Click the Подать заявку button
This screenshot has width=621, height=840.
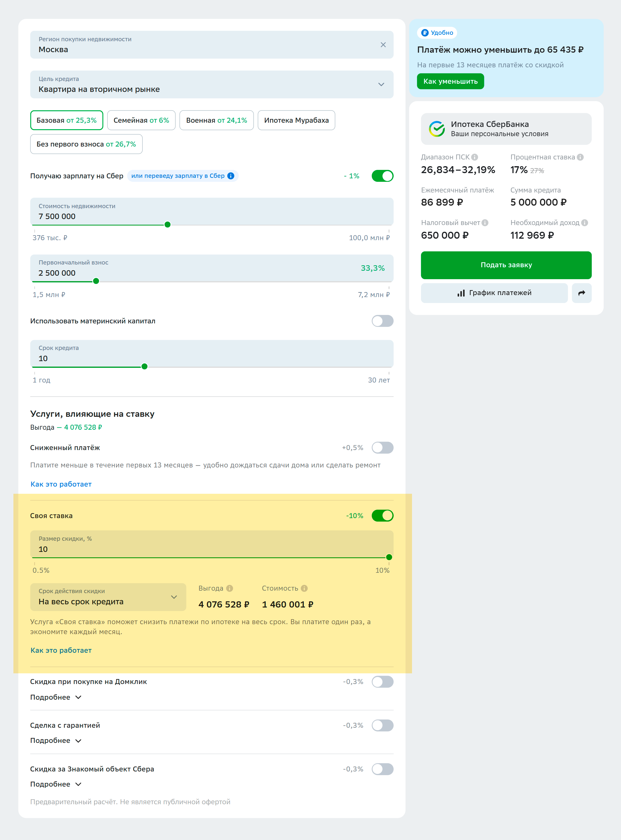506,265
